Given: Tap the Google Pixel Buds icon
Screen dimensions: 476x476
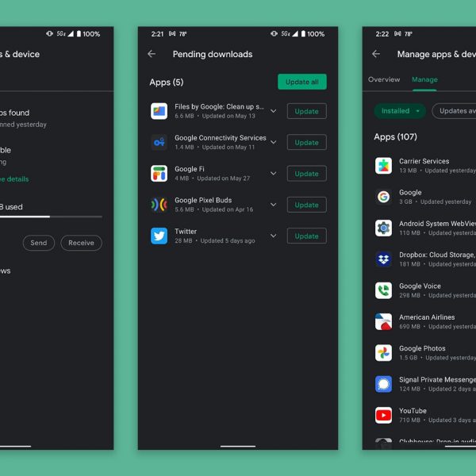Looking at the screenshot, I should click(x=159, y=205).
